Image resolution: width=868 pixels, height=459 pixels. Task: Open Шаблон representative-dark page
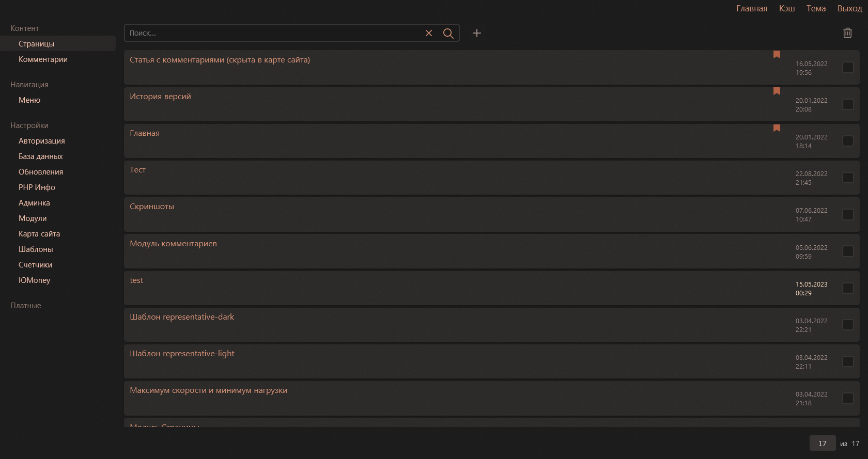click(182, 317)
